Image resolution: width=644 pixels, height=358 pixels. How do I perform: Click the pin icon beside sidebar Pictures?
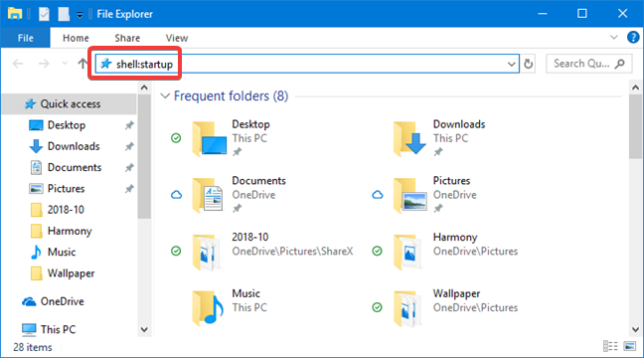pos(129,189)
